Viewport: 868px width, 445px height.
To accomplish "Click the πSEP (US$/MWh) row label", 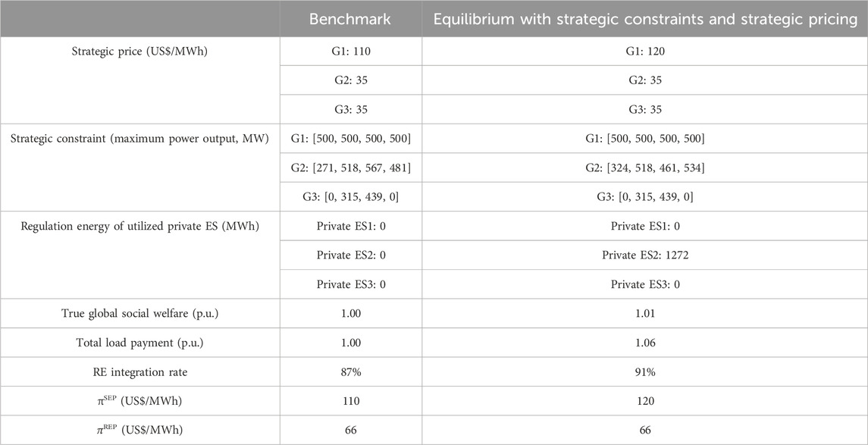I will pos(139,401).
